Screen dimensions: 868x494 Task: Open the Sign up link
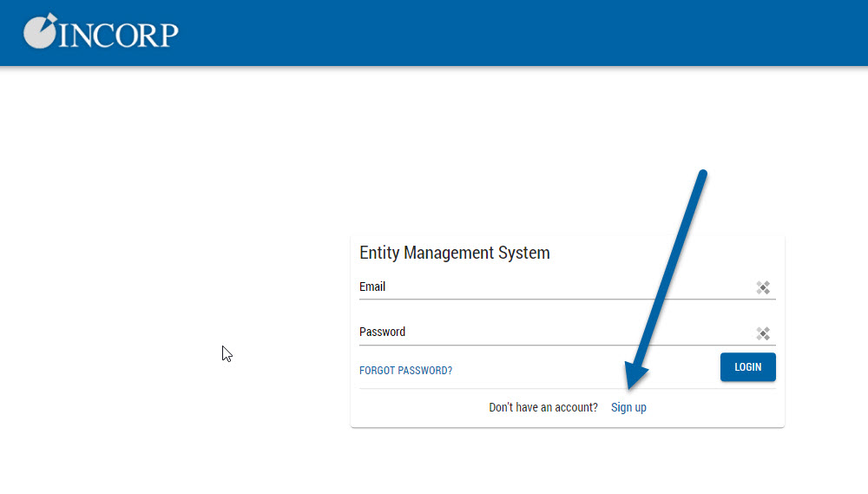(628, 407)
